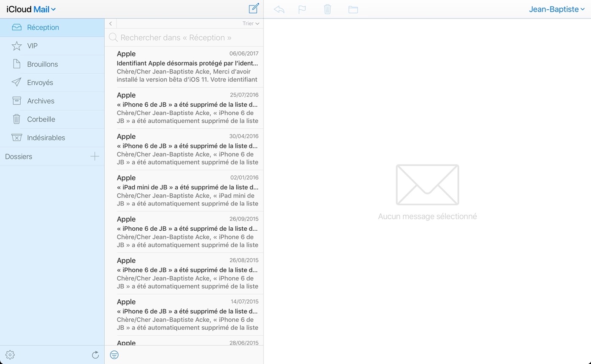The image size is (591, 364).
Task: Create a new folder with the plus button
Action: coord(95,156)
